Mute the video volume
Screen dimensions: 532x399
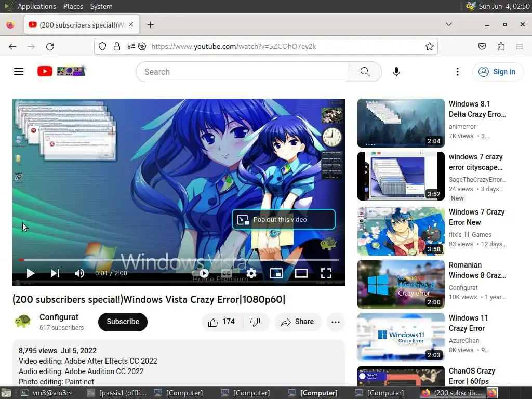79,273
